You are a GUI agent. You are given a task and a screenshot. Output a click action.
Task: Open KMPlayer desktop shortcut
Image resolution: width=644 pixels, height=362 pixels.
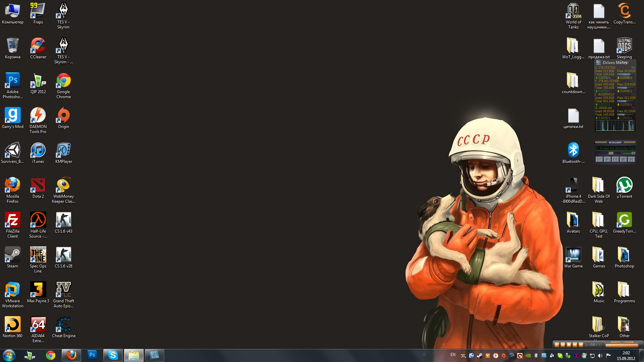(x=63, y=153)
